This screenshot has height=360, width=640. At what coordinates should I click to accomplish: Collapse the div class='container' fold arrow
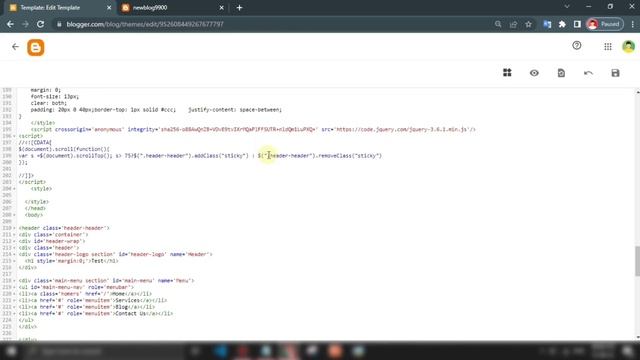pos(14,235)
